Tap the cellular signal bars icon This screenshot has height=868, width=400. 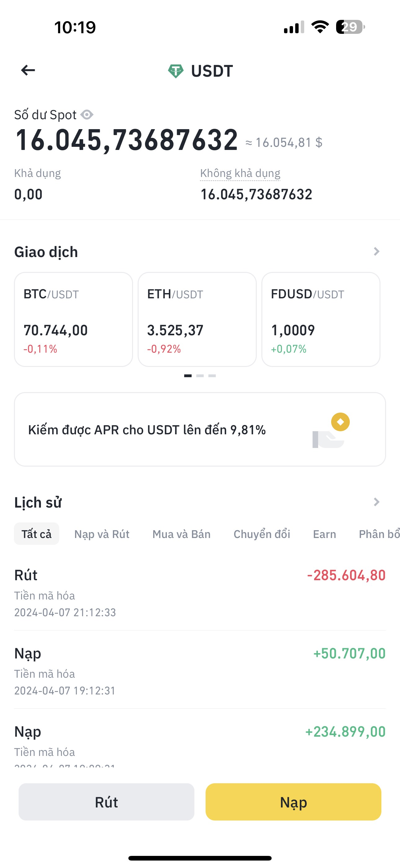(x=294, y=27)
